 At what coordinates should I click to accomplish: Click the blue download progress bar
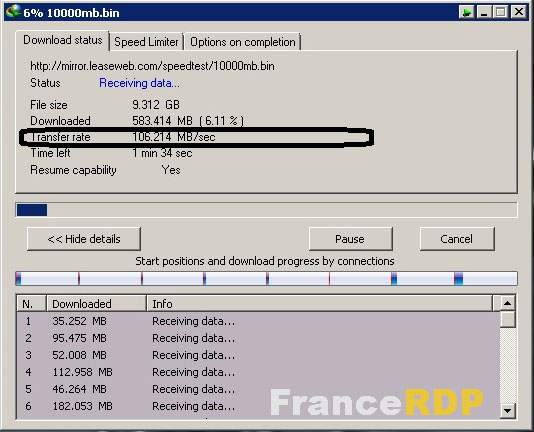tap(266, 210)
